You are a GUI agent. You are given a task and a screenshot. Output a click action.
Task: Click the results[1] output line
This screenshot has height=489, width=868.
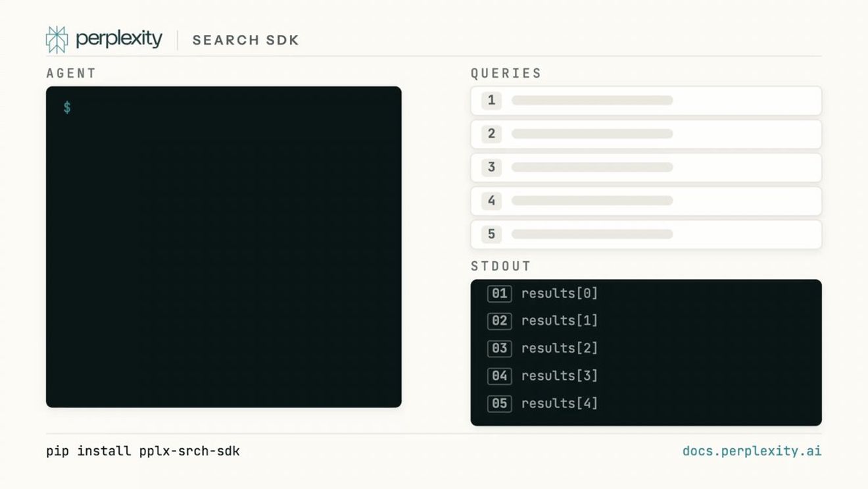point(560,321)
